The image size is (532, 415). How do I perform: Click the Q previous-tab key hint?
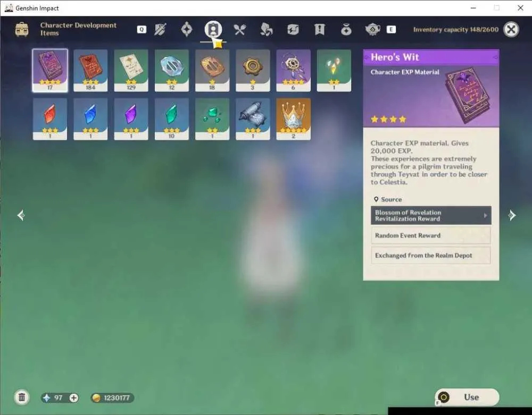(x=142, y=29)
